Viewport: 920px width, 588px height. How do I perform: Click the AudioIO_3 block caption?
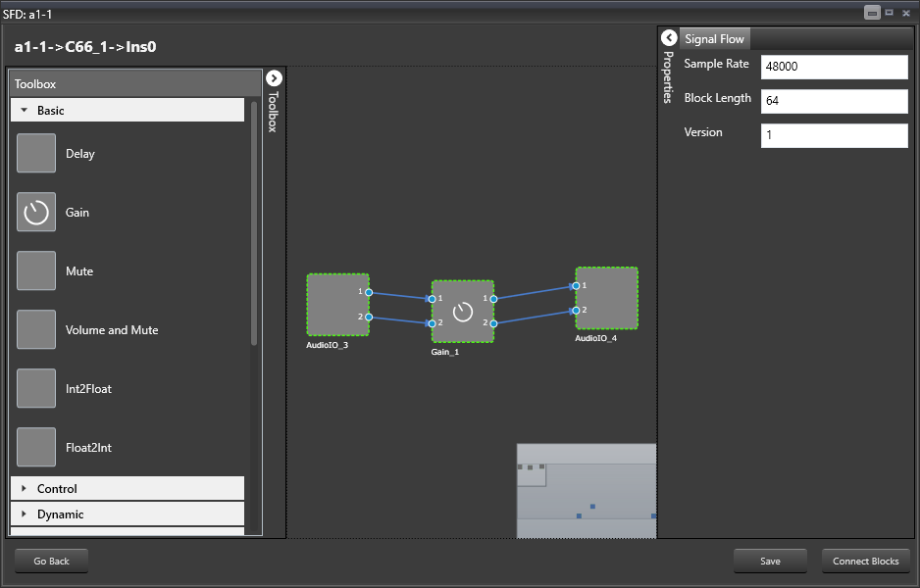[x=328, y=345]
